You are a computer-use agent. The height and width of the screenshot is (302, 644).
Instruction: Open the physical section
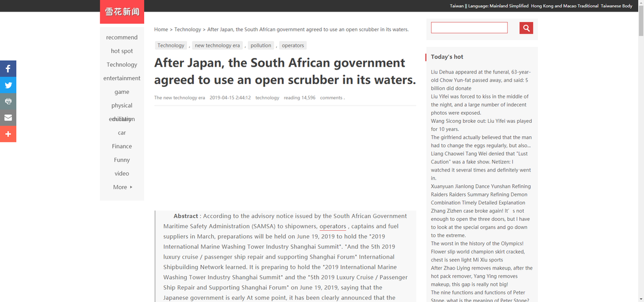pyautogui.click(x=122, y=105)
